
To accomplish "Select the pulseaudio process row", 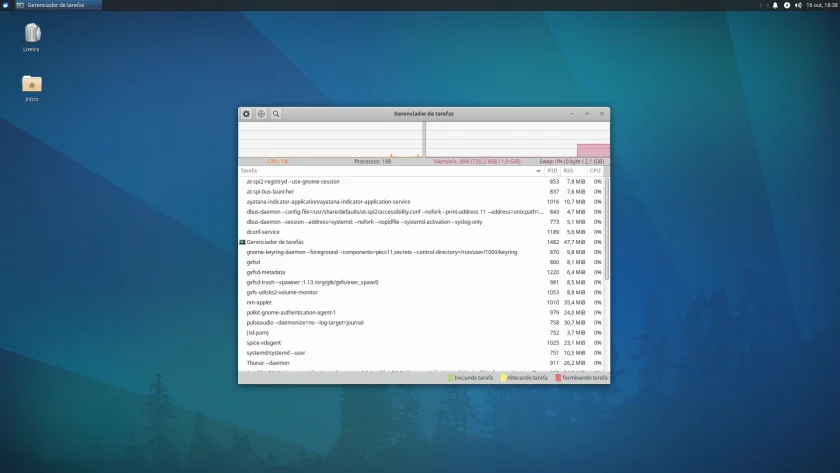I will pos(421,322).
